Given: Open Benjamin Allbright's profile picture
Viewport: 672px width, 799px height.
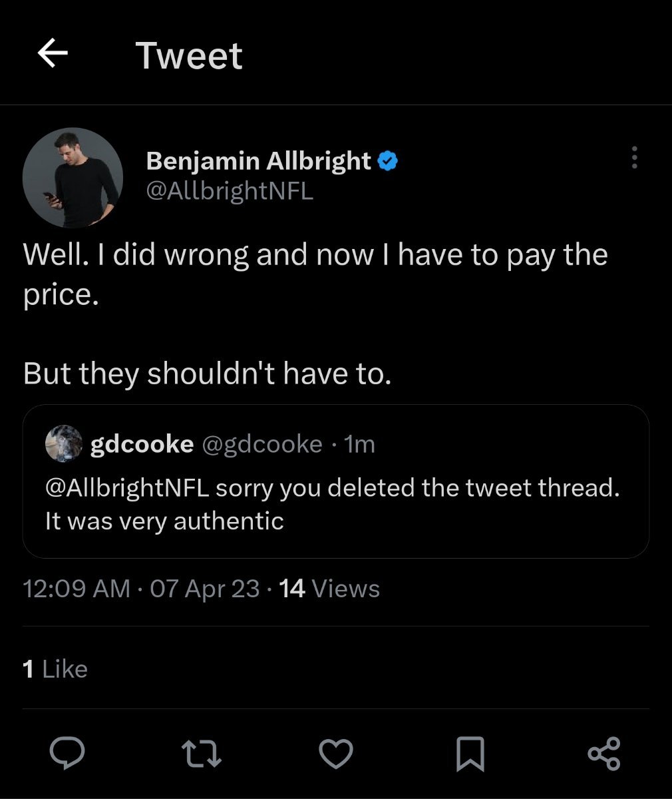Looking at the screenshot, I should point(73,178).
